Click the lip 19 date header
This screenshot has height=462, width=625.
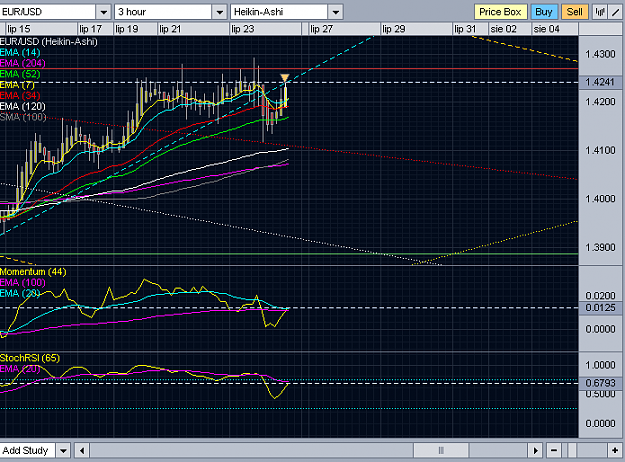[x=127, y=29]
